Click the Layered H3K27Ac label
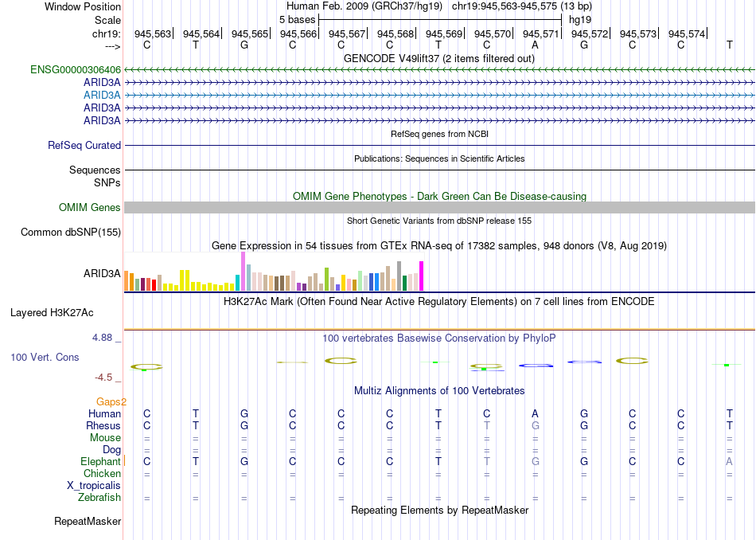This screenshot has height=540, width=756. point(52,313)
